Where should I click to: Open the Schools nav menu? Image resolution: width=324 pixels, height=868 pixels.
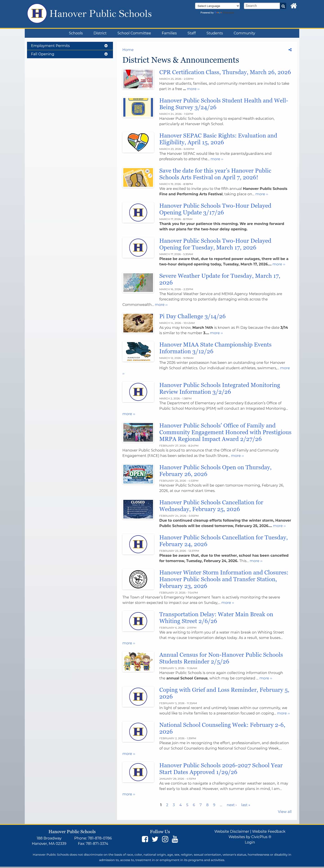tap(76, 33)
